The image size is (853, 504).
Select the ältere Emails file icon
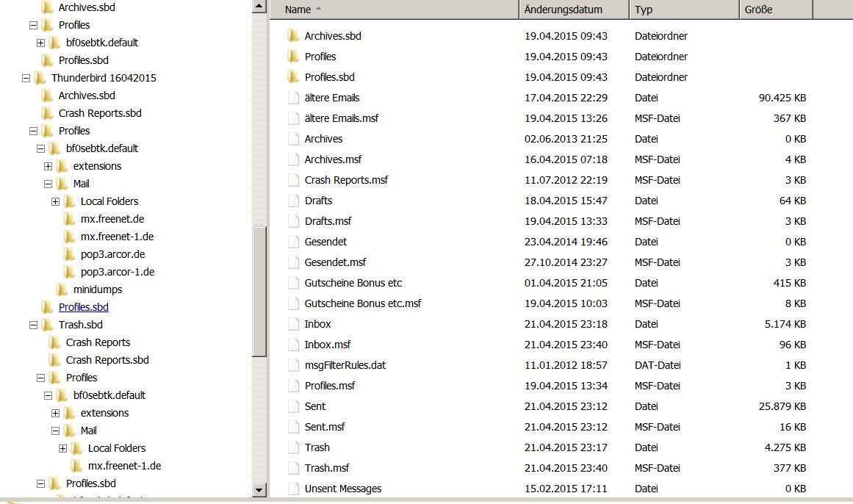[x=293, y=98]
